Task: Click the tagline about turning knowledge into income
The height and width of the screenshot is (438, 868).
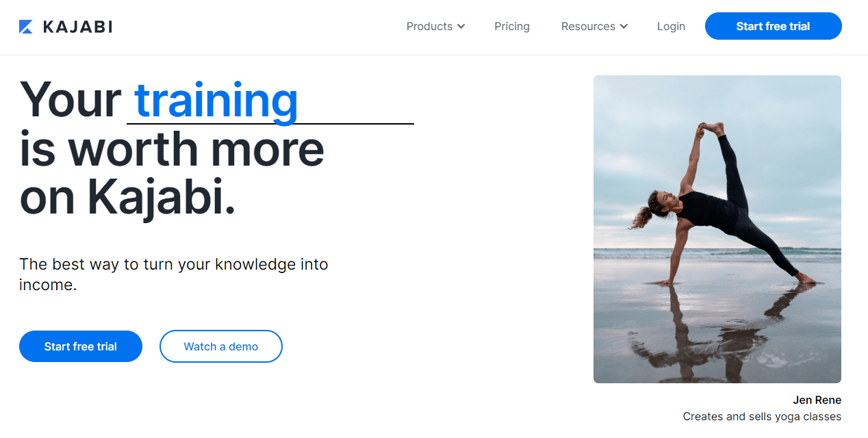Action: [x=174, y=274]
